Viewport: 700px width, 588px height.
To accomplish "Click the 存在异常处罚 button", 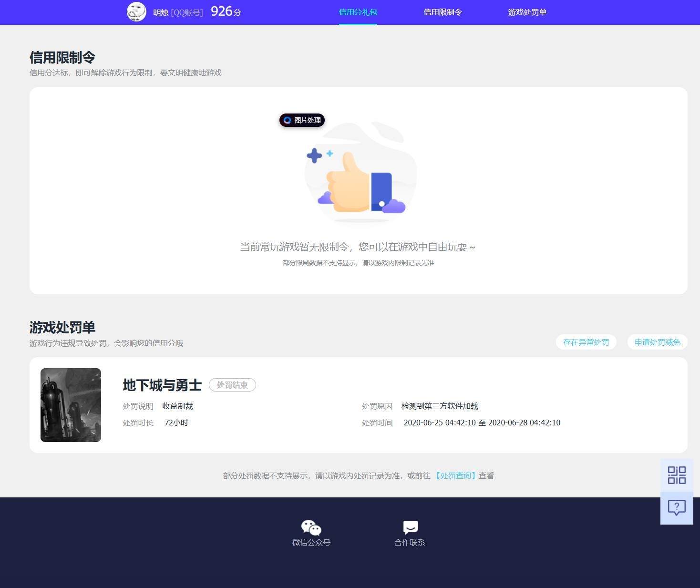I will click(586, 342).
